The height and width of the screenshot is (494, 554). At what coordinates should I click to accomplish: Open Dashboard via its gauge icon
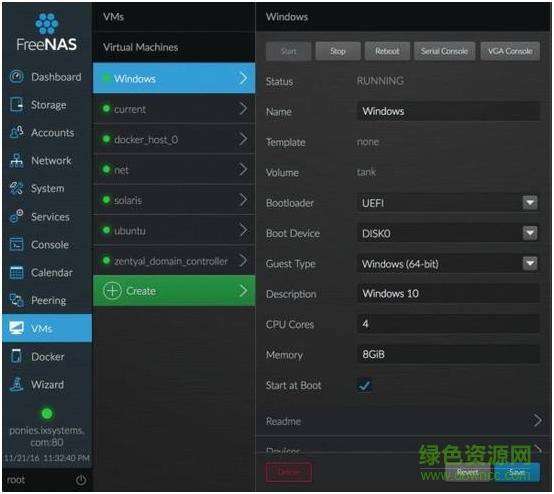click(16, 76)
